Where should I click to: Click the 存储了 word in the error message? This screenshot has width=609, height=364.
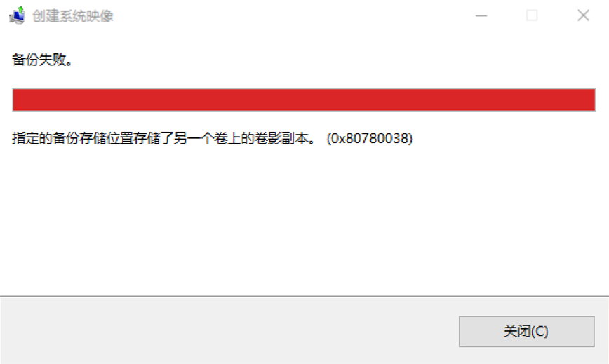(153, 138)
